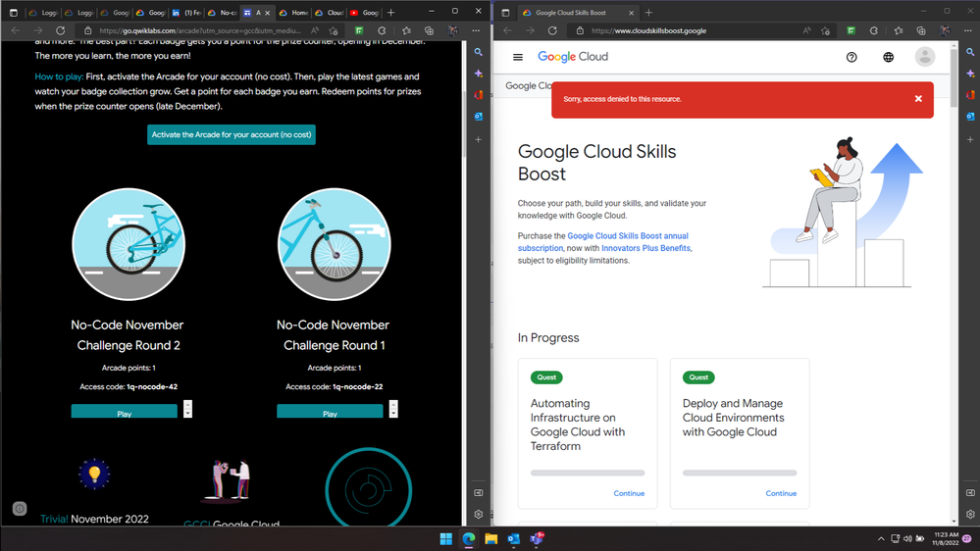The image size is (980, 551).
Task: Open Settings and more menu in left window
Action: coord(476,30)
